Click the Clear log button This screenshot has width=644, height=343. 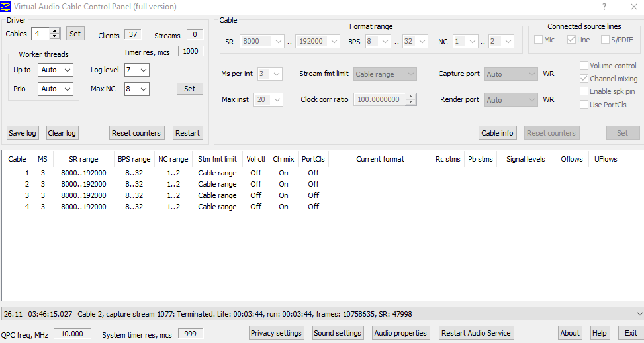pyautogui.click(x=62, y=133)
